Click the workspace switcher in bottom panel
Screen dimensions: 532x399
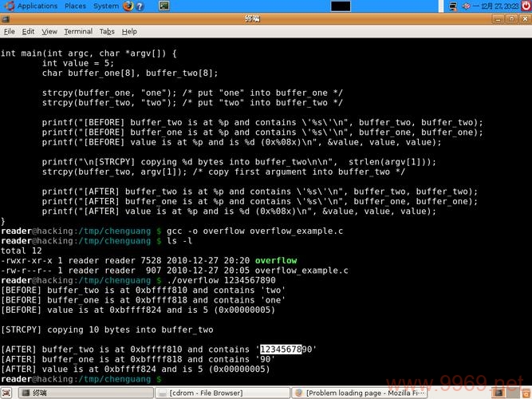(507, 393)
